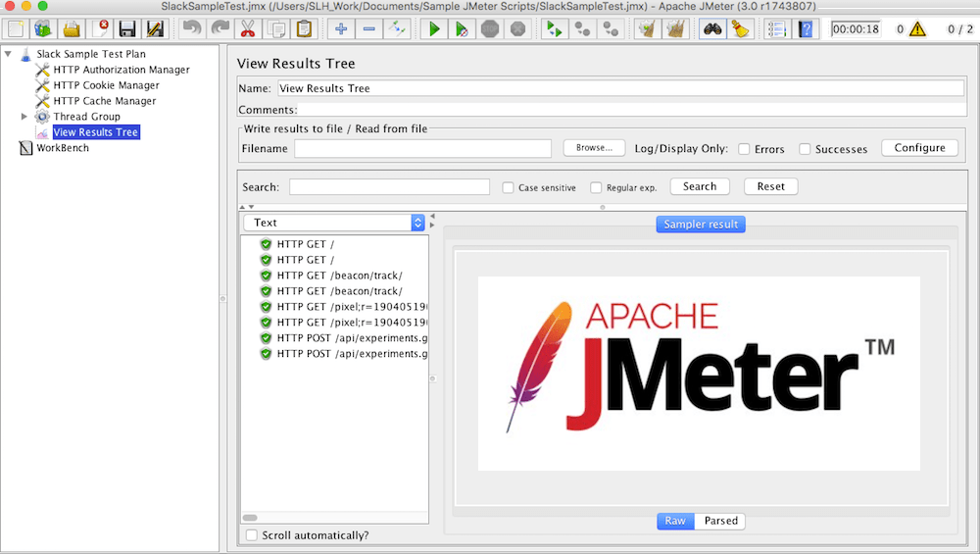The width and height of the screenshot is (980, 554).
Task: Focus the Name input field
Action: [x=620, y=88]
